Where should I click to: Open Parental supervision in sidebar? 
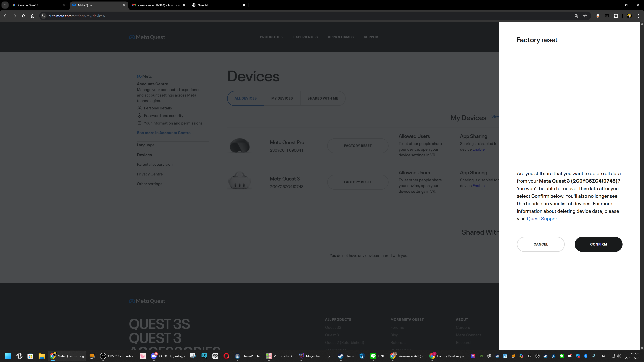[154, 164]
